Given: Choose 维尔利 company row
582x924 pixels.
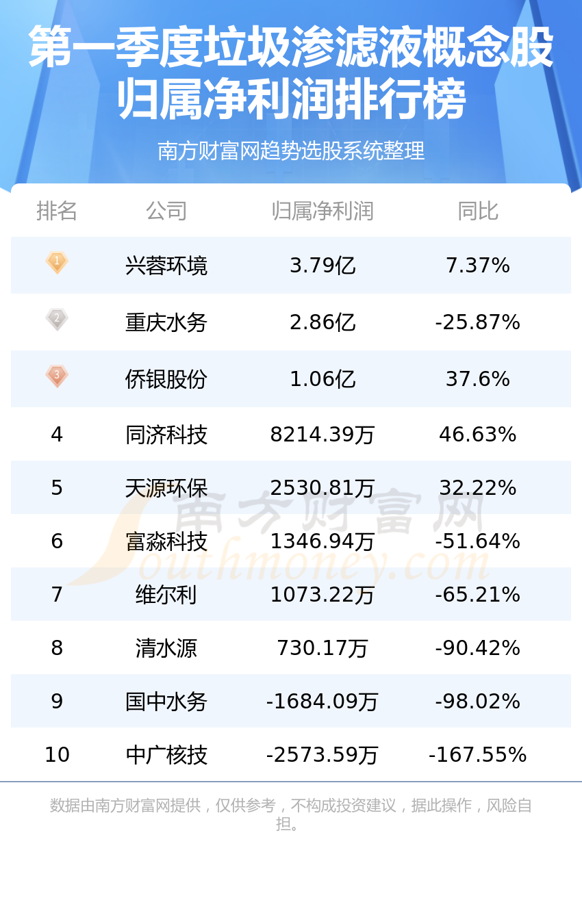Looking at the screenshot, I should tap(291, 594).
